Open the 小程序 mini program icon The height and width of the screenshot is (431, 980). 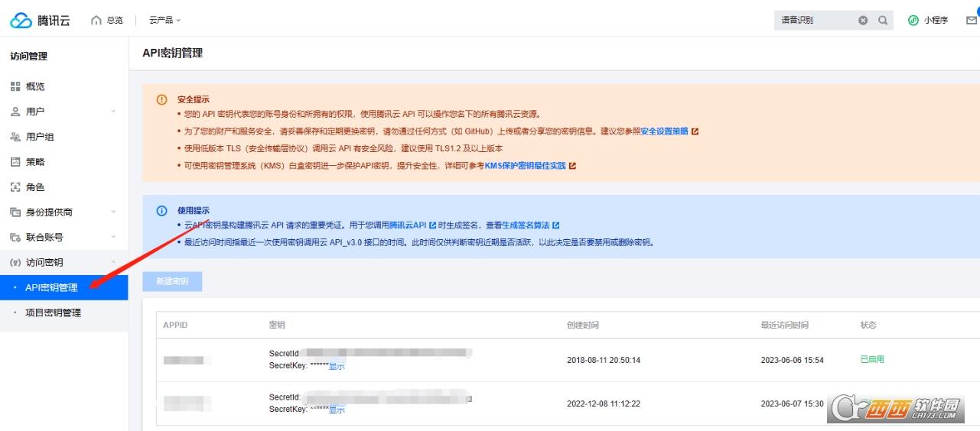pyautogui.click(x=913, y=20)
